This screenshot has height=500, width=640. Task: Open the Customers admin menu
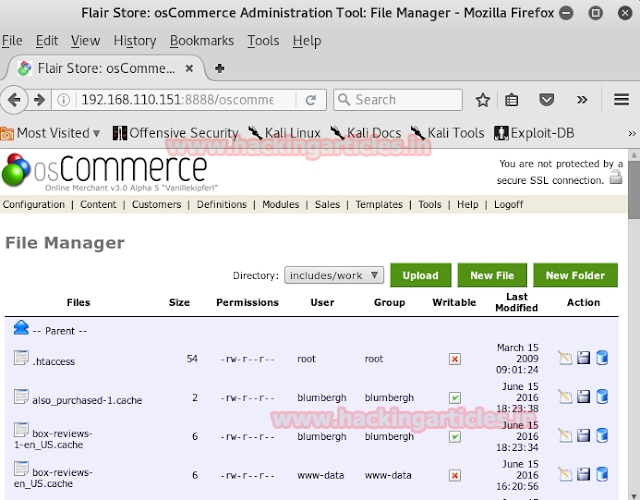156,204
